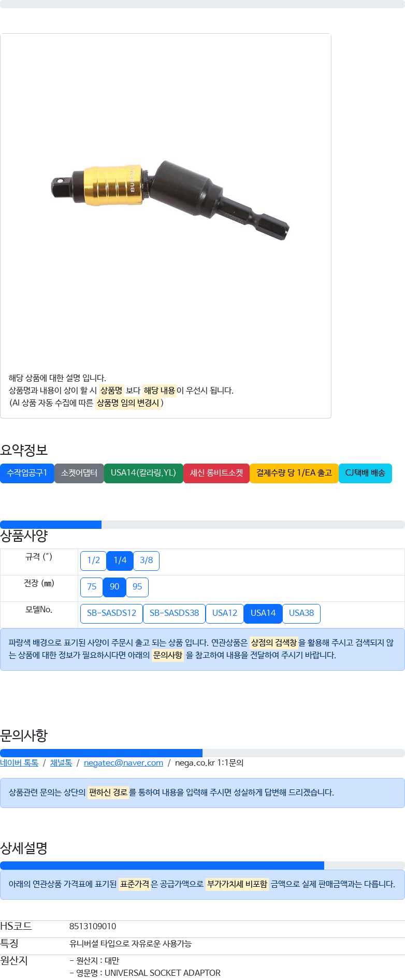Screen dimensions: 405x980
Task: Click the universal socket adapter product image
Action: click(170, 199)
